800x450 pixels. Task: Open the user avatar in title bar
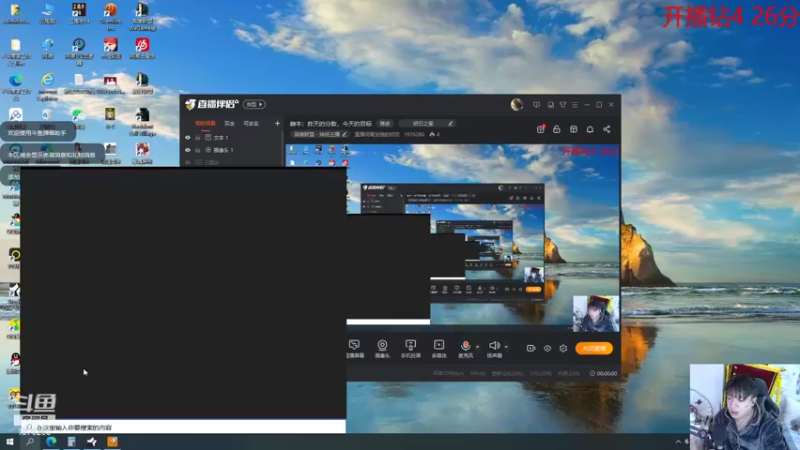point(517,105)
